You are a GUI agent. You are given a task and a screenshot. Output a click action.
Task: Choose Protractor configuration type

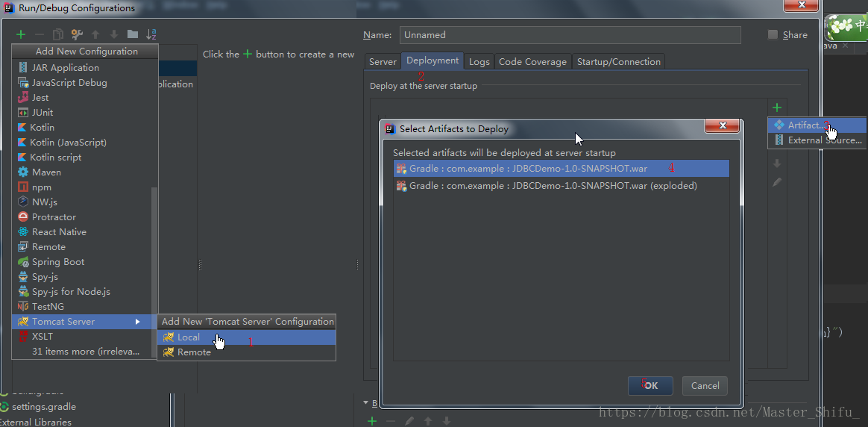(x=81, y=217)
